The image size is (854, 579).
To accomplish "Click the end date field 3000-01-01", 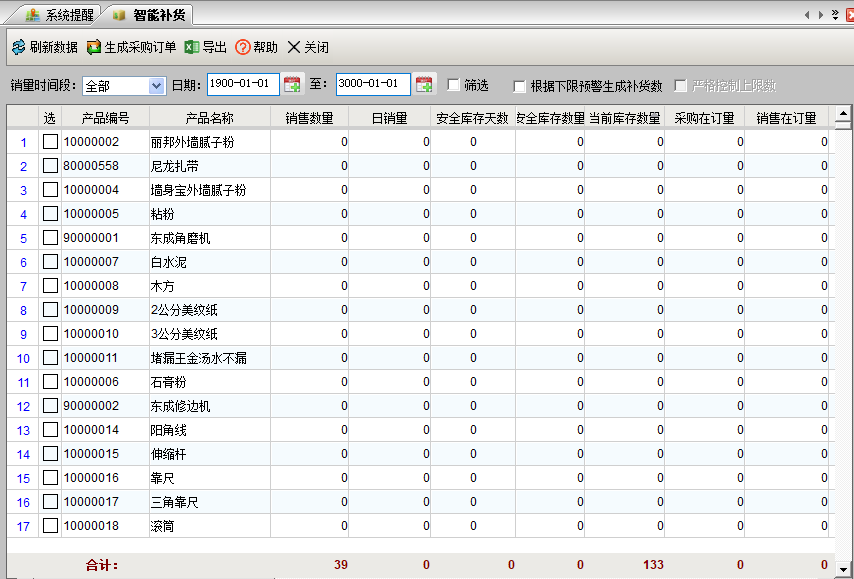I will pos(373,84).
